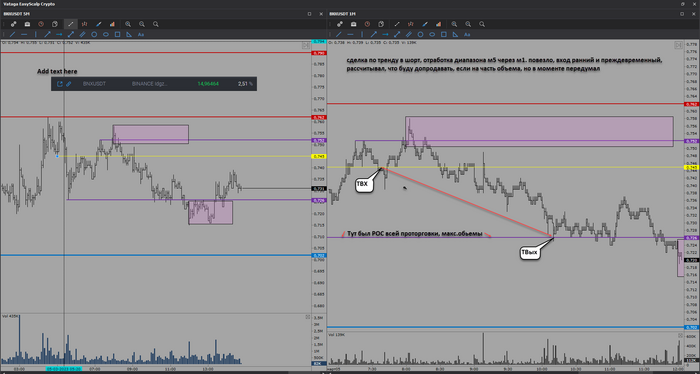700x374 pixels.
Task: Select horizontal ray tool in left chart
Action: click(x=59, y=34)
